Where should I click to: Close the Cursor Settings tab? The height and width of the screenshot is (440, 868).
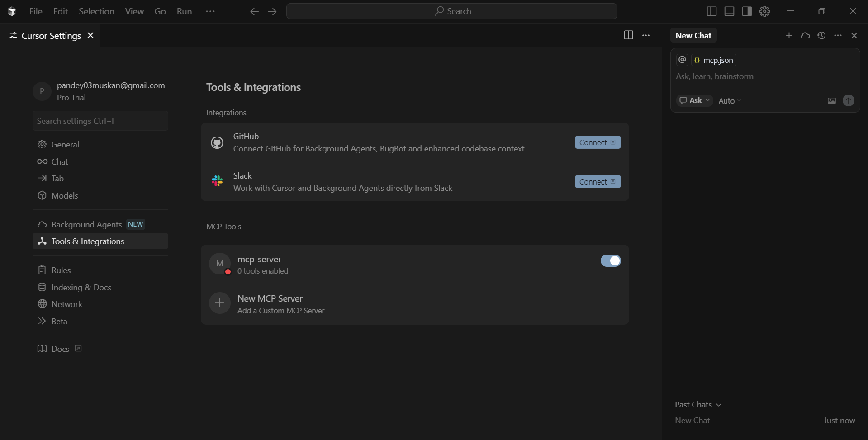coord(90,35)
